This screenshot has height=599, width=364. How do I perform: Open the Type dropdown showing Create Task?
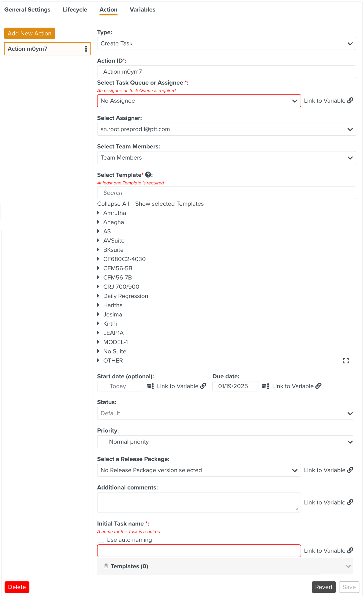pyautogui.click(x=226, y=44)
